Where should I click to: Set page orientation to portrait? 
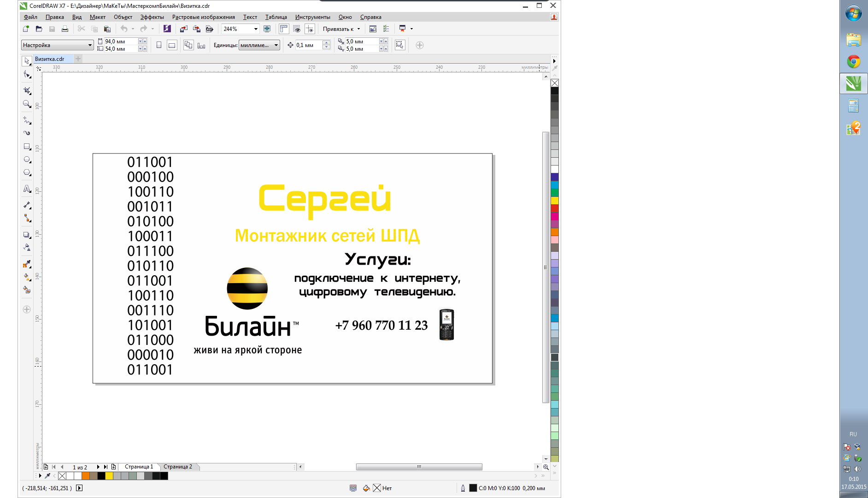point(159,45)
